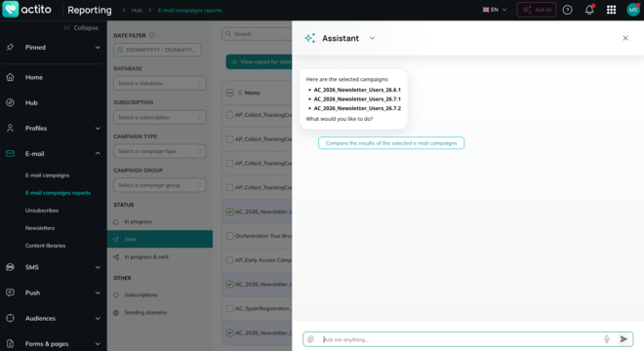Untick the AC_2026_Newsletter checkbox above Orchestration Tour
644x351 pixels.
pos(230,212)
